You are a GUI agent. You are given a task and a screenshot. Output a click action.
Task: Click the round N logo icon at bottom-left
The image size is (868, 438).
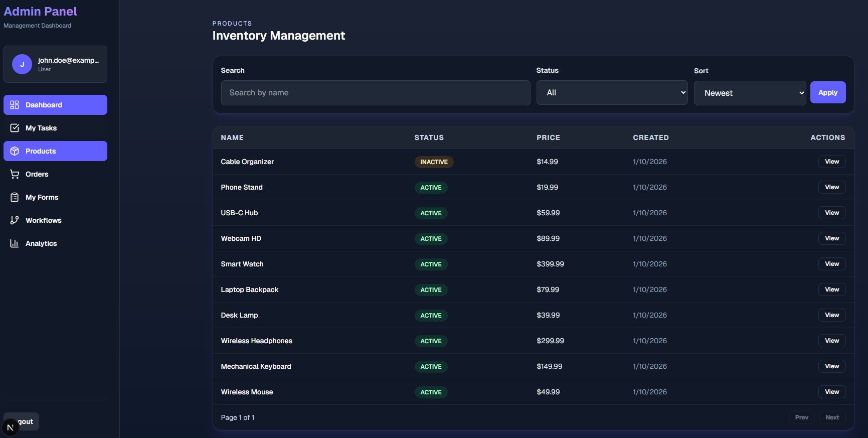[x=10, y=427]
